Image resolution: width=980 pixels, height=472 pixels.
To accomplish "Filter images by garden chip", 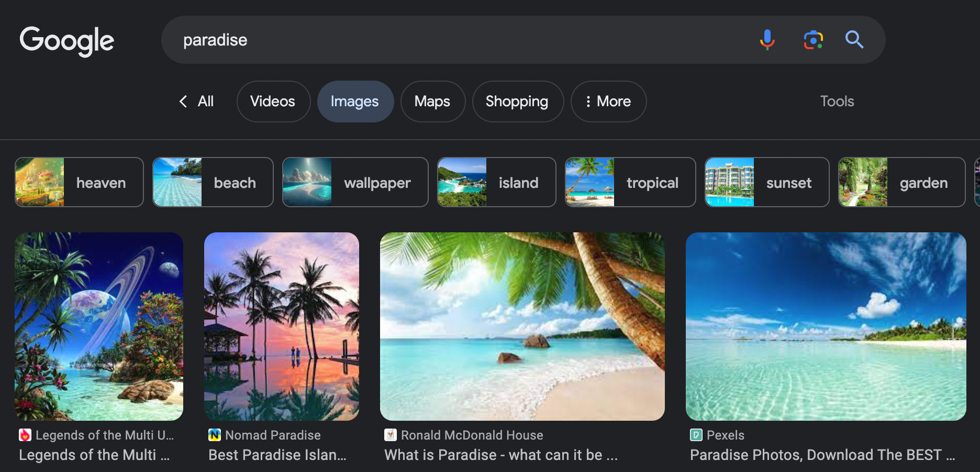I will pyautogui.click(x=901, y=182).
